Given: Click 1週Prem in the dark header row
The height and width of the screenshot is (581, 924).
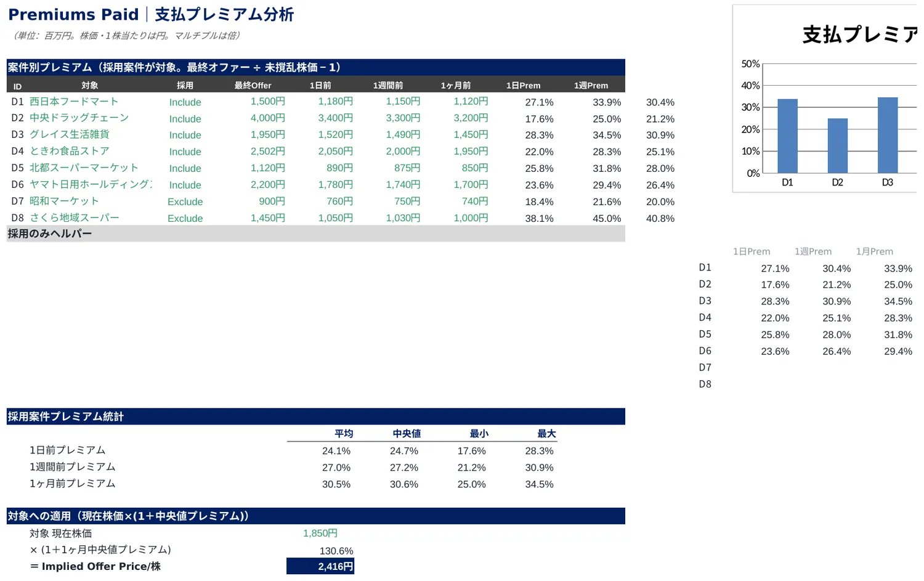Looking at the screenshot, I should coord(591,86).
